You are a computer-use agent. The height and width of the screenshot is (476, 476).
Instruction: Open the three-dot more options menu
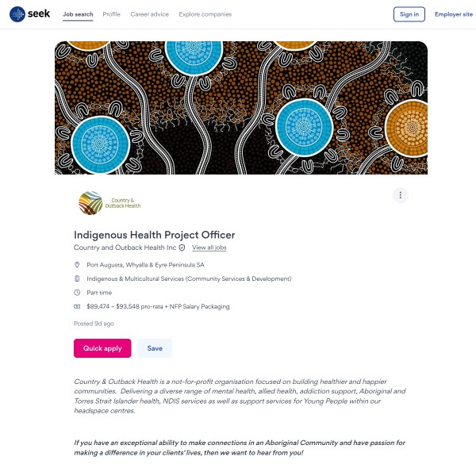[x=401, y=195]
